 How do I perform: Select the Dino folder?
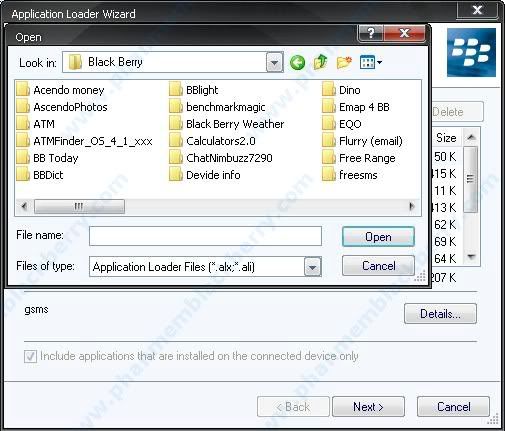(x=341, y=90)
